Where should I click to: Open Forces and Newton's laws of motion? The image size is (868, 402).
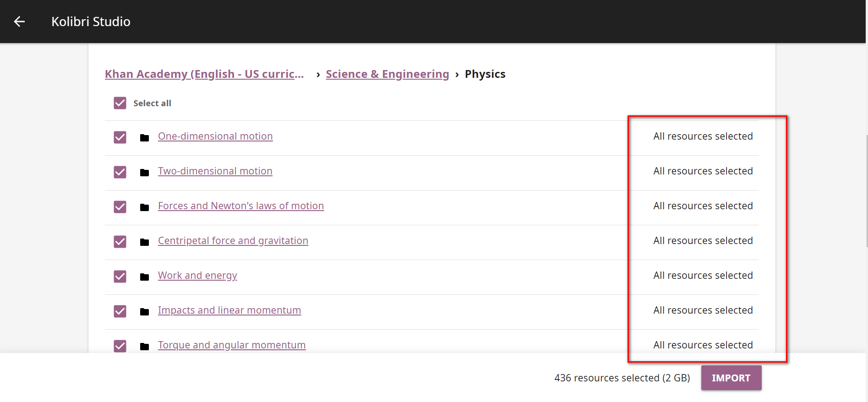[x=240, y=206]
